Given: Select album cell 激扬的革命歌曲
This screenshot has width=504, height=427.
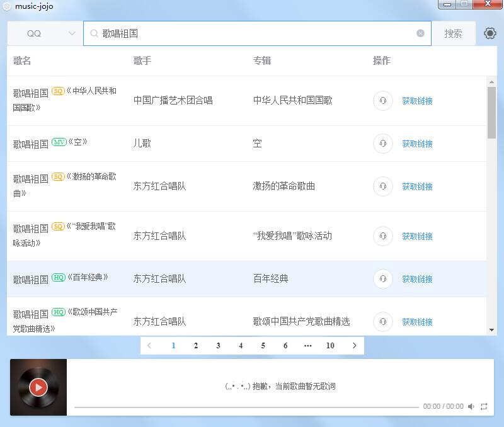Looking at the screenshot, I should click(284, 186).
